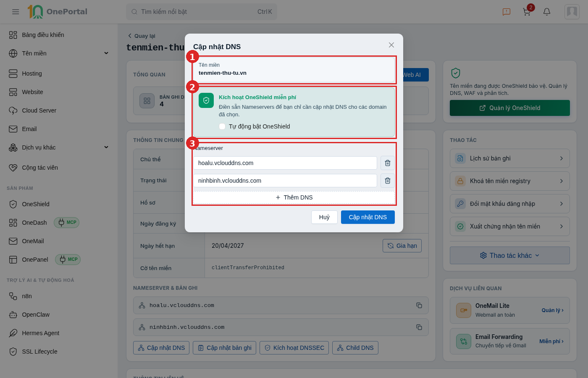This screenshot has height=378, width=588.
Task: Click the Hermes Agent sidebar icon
Action: tap(13, 333)
